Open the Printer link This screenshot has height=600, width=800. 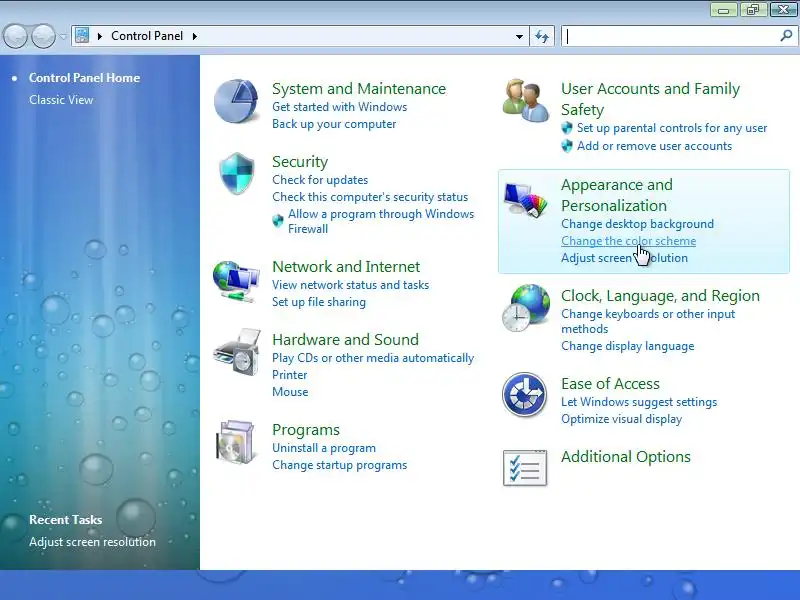click(289, 375)
